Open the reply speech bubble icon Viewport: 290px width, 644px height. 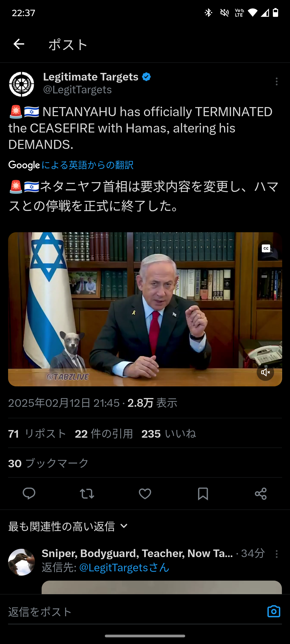pyautogui.click(x=29, y=494)
